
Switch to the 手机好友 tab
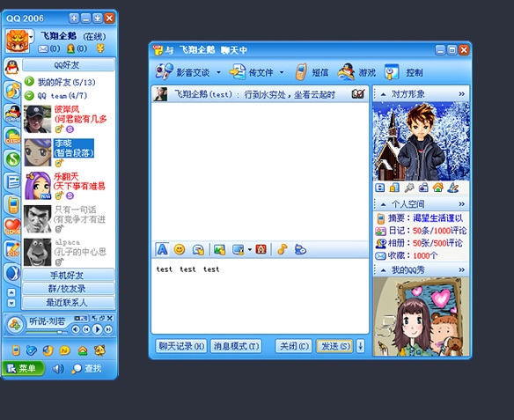coord(68,275)
